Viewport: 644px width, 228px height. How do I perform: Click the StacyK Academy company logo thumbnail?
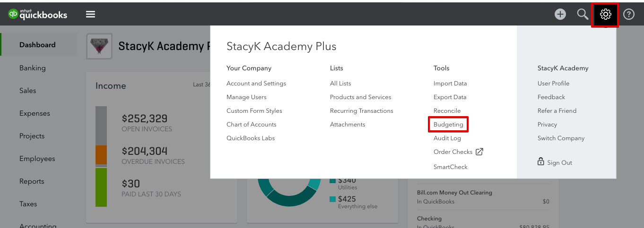[x=99, y=46]
